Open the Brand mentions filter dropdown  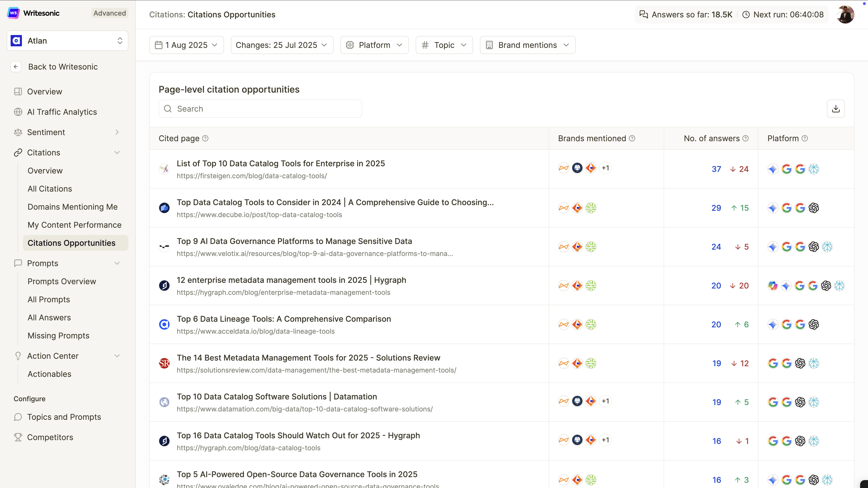[x=527, y=45]
